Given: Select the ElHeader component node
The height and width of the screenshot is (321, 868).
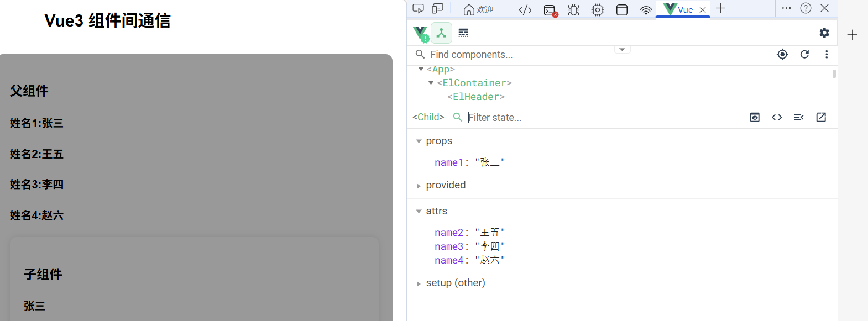Looking at the screenshot, I should coord(476,97).
